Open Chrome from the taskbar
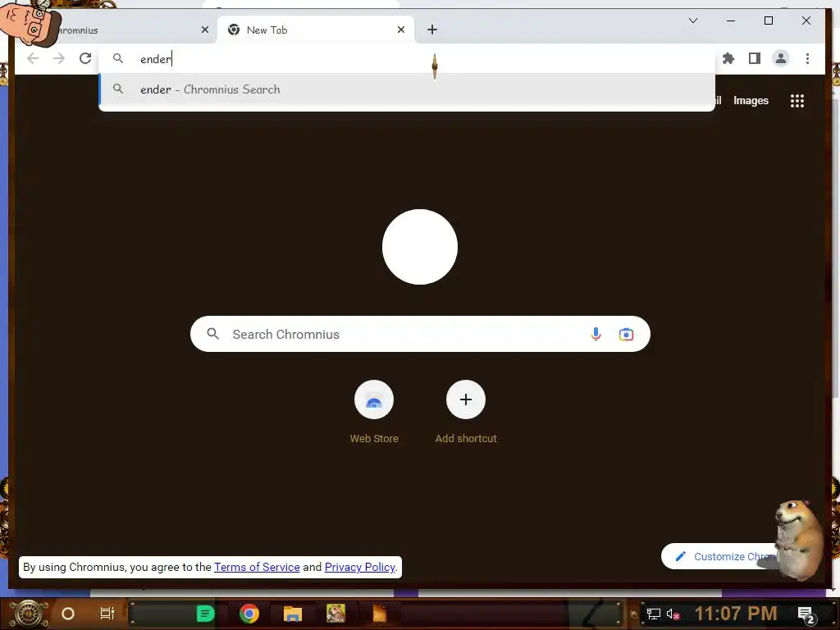This screenshot has height=630, width=840. 249,614
